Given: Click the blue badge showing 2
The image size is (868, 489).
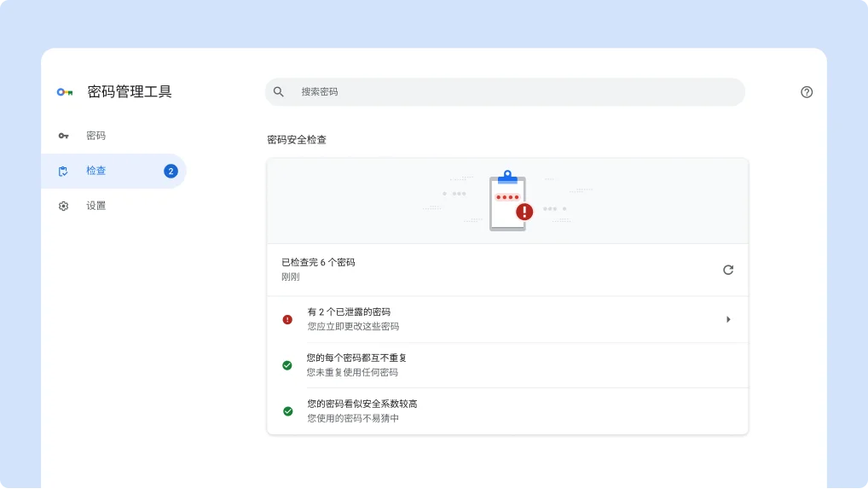Looking at the screenshot, I should pyautogui.click(x=171, y=171).
